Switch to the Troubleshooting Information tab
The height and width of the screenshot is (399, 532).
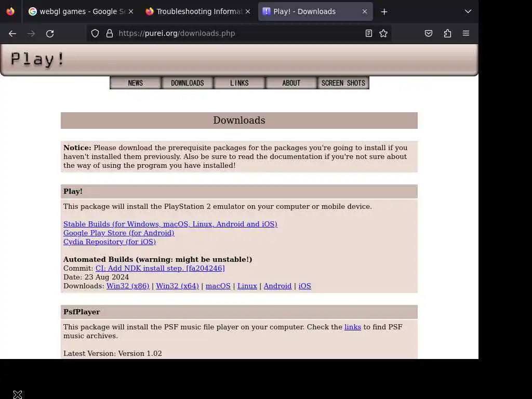pos(198,11)
